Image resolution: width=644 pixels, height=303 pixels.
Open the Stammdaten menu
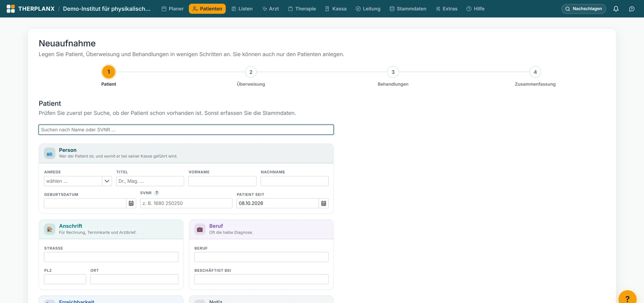(408, 9)
